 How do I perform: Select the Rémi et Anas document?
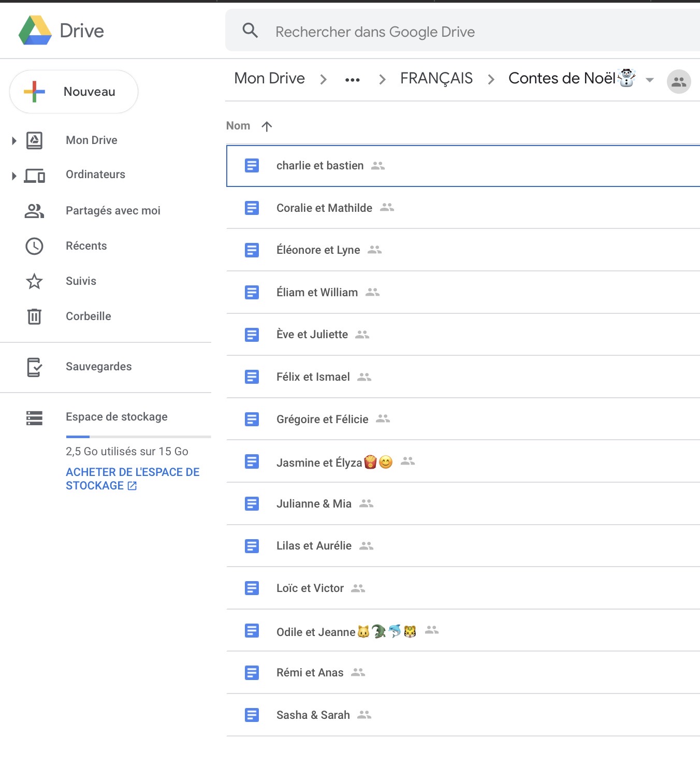pos(463,673)
